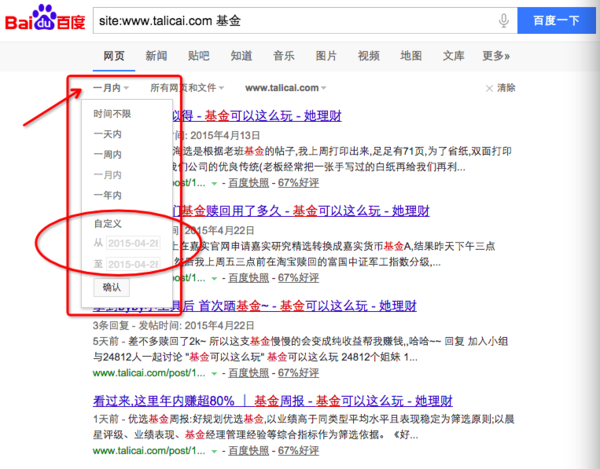
Task: Click the 清除 clear filters button
Action: point(501,88)
